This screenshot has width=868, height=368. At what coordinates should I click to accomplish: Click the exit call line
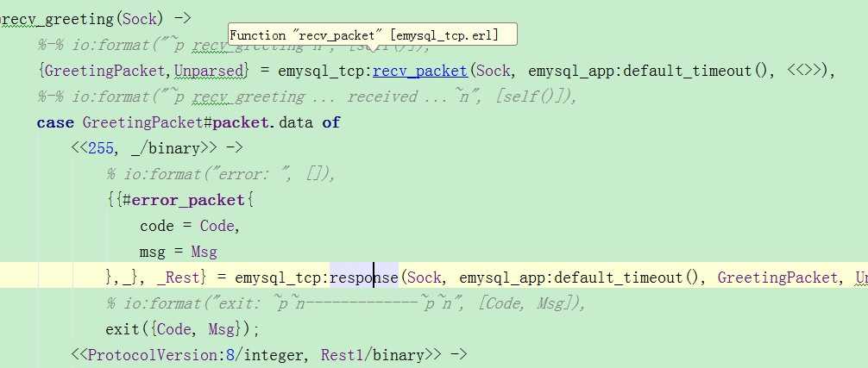point(182,329)
